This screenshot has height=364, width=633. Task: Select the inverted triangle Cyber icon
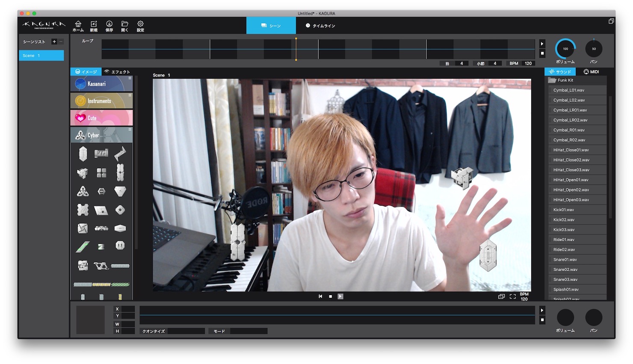tap(120, 191)
